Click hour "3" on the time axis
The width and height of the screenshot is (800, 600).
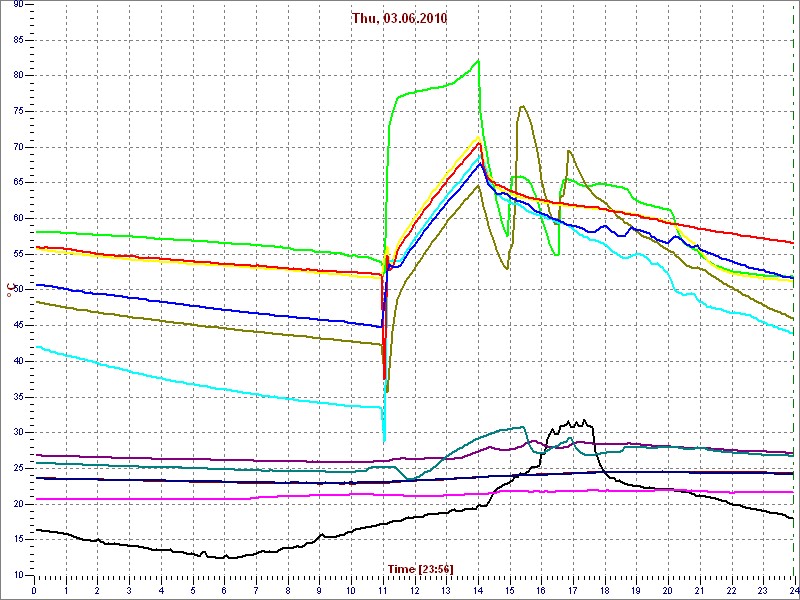(x=129, y=591)
